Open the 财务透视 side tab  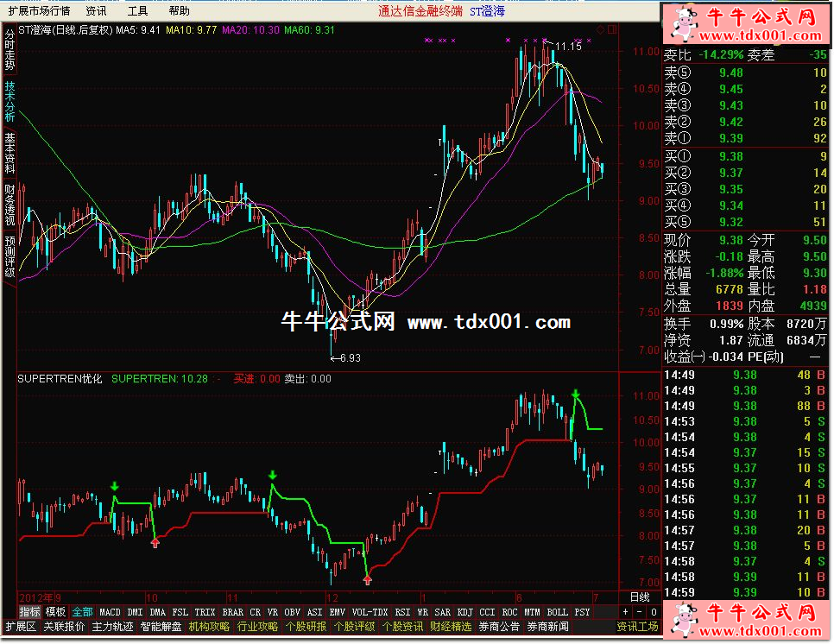point(9,205)
